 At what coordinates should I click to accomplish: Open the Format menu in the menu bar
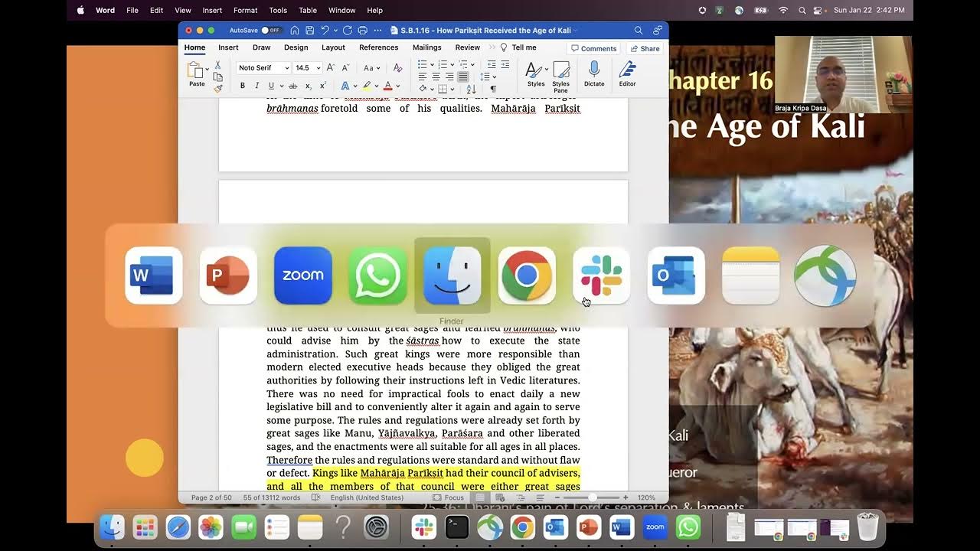pyautogui.click(x=245, y=10)
